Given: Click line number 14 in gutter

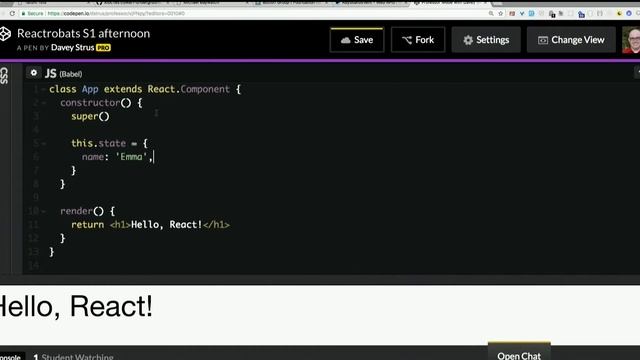Looking at the screenshot, I should pyautogui.click(x=34, y=265).
